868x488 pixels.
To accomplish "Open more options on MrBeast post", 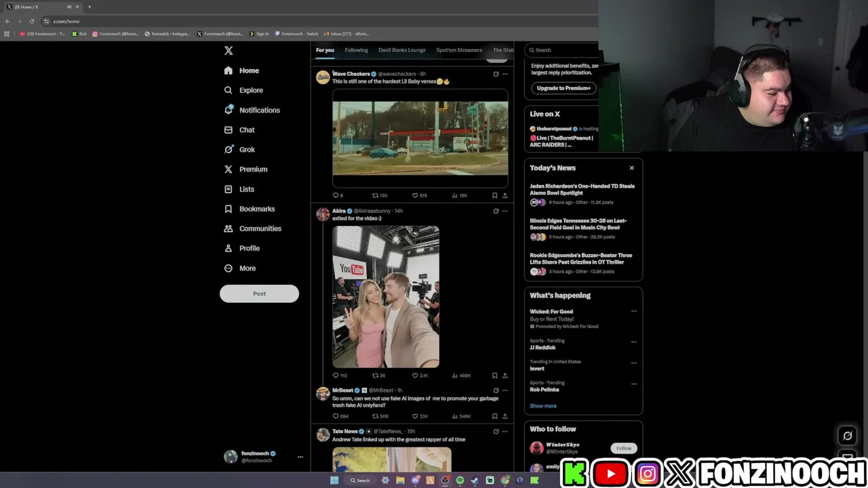I will (x=505, y=390).
